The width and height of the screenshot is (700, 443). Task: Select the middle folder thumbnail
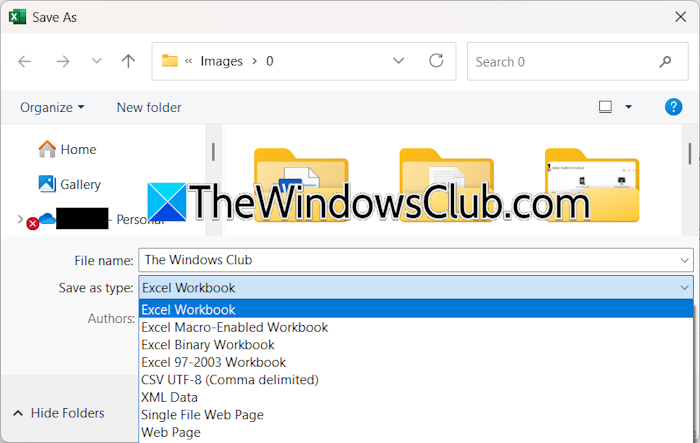click(x=446, y=185)
